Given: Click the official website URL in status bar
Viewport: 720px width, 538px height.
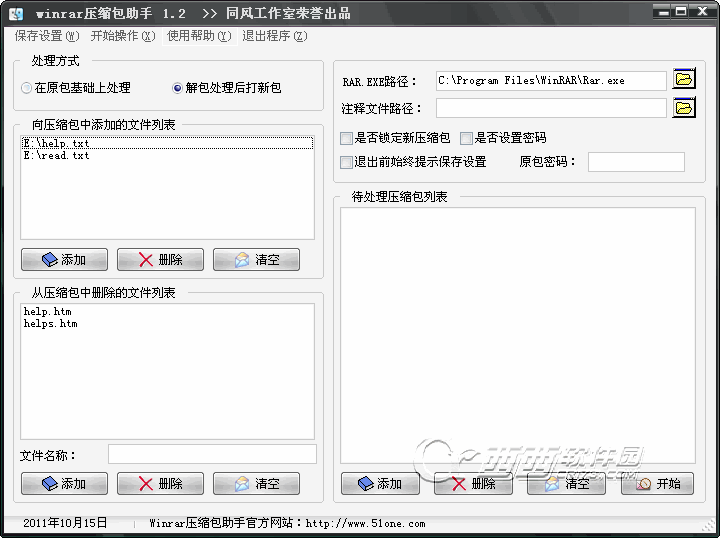Looking at the screenshot, I should pos(366,523).
